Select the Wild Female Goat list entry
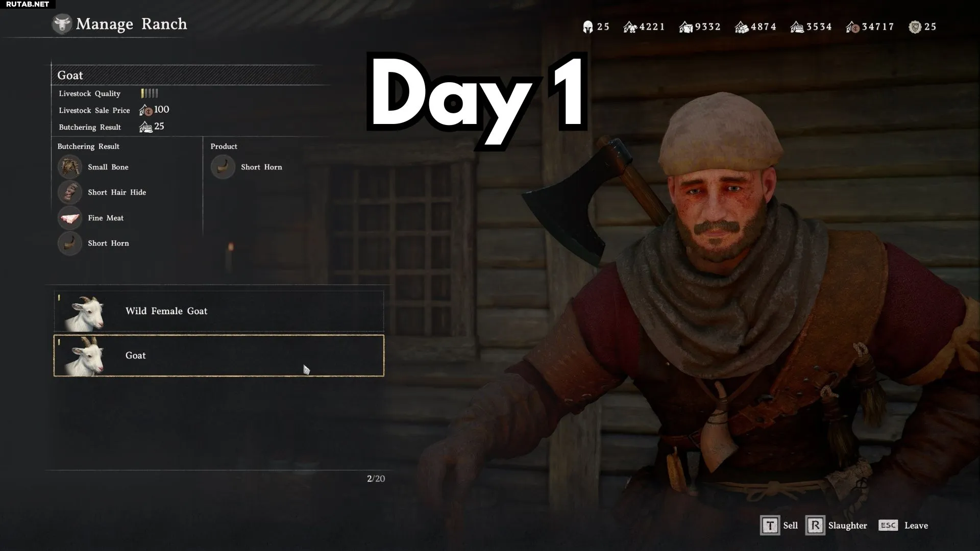 click(x=219, y=311)
